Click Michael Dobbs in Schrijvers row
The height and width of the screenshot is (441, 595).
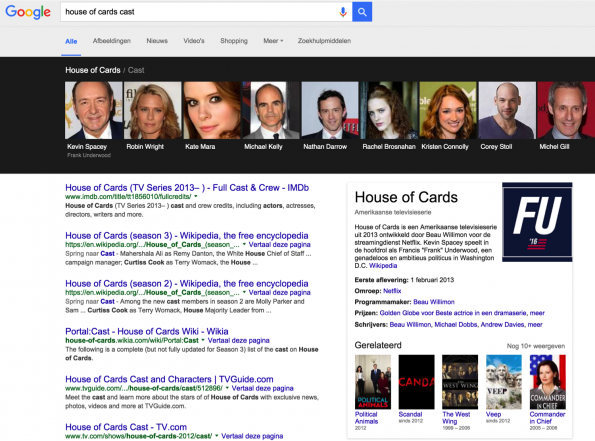[456, 324]
